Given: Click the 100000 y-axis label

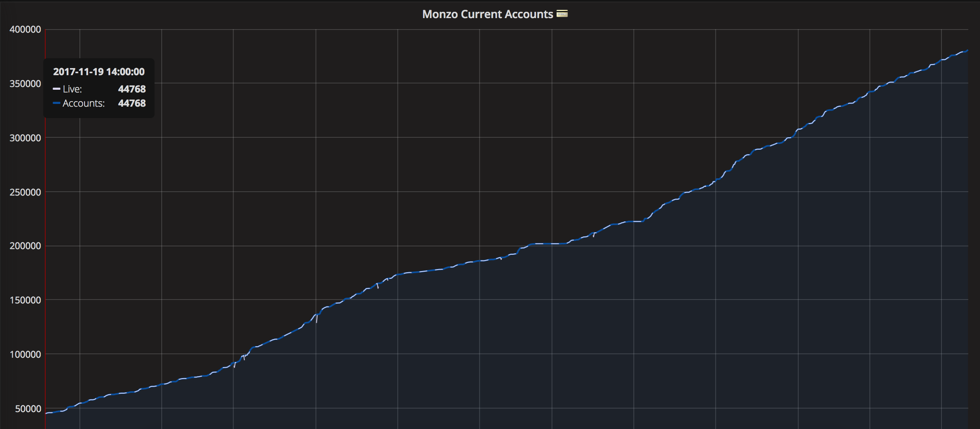Looking at the screenshot, I should coord(25,354).
